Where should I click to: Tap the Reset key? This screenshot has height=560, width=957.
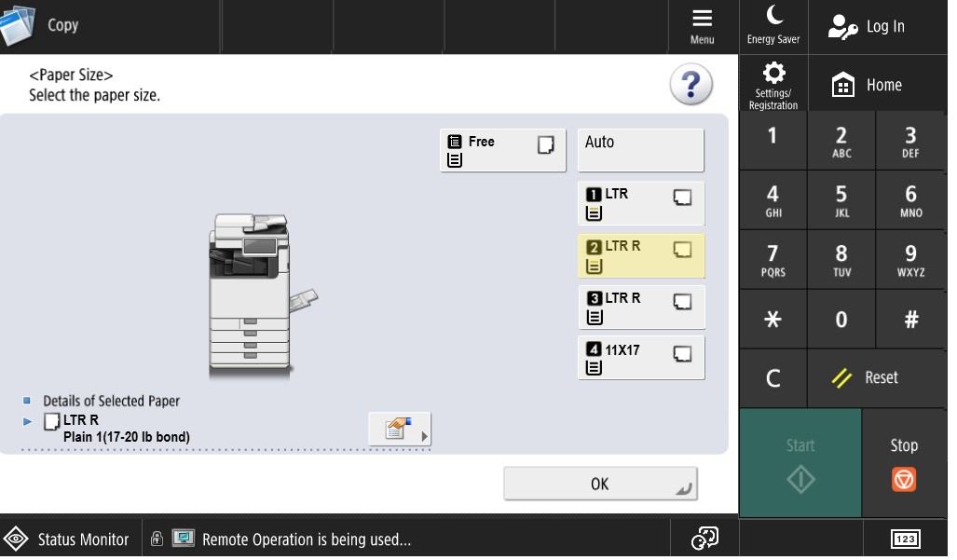click(x=877, y=378)
